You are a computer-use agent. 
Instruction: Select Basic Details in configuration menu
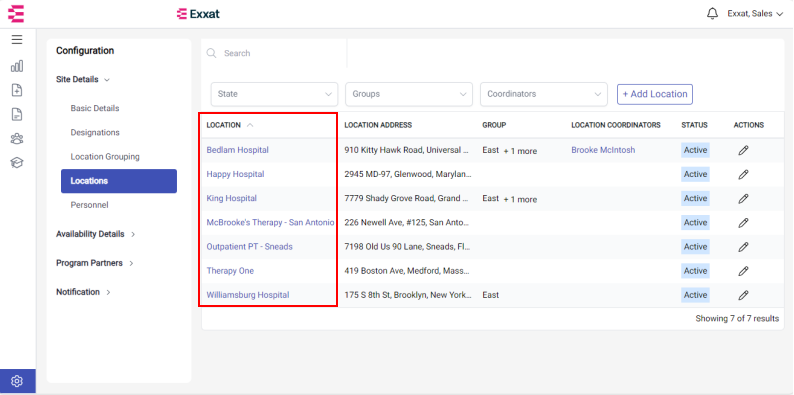pos(95,108)
